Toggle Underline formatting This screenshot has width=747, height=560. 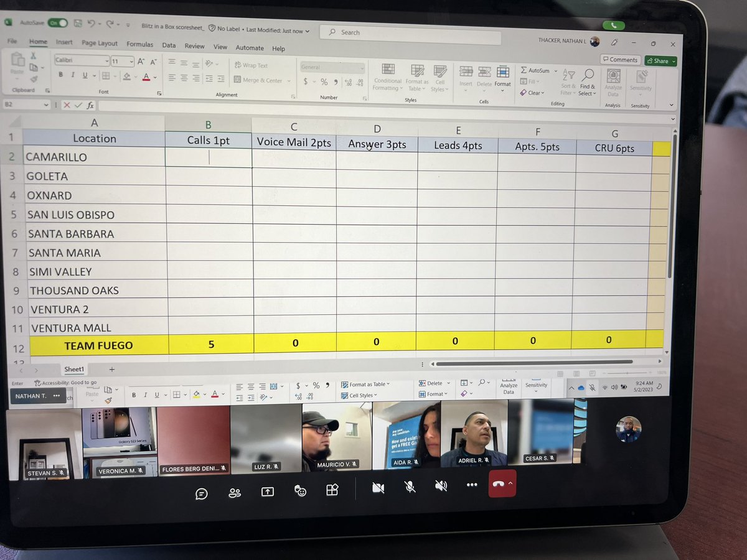point(87,75)
